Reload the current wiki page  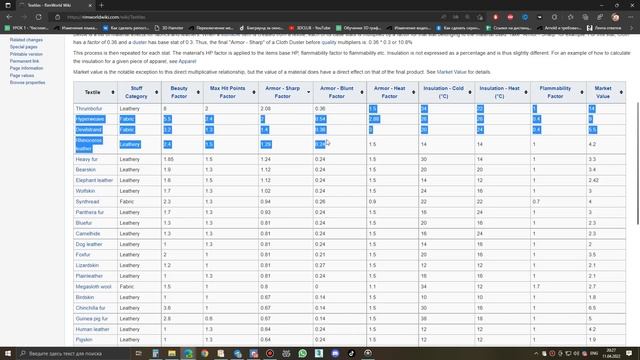point(38,17)
